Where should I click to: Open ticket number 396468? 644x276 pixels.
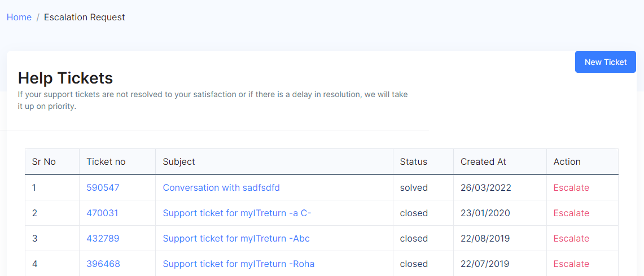coord(103,264)
